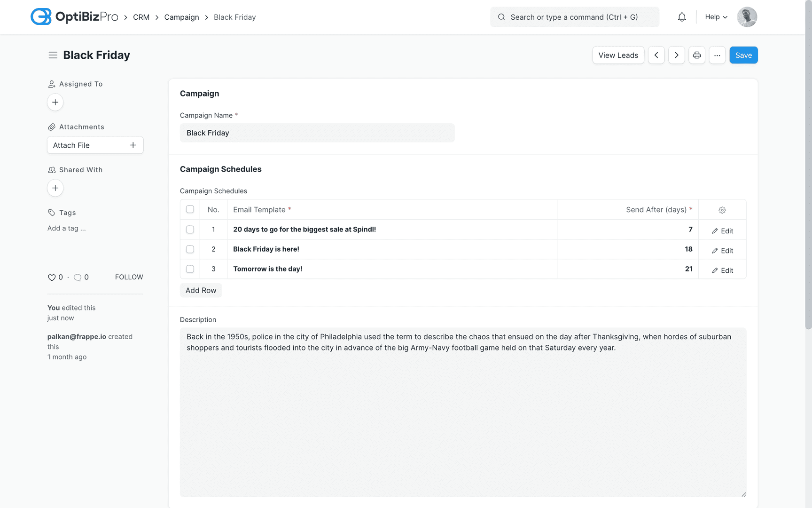Click the View Leads button

(x=618, y=55)
